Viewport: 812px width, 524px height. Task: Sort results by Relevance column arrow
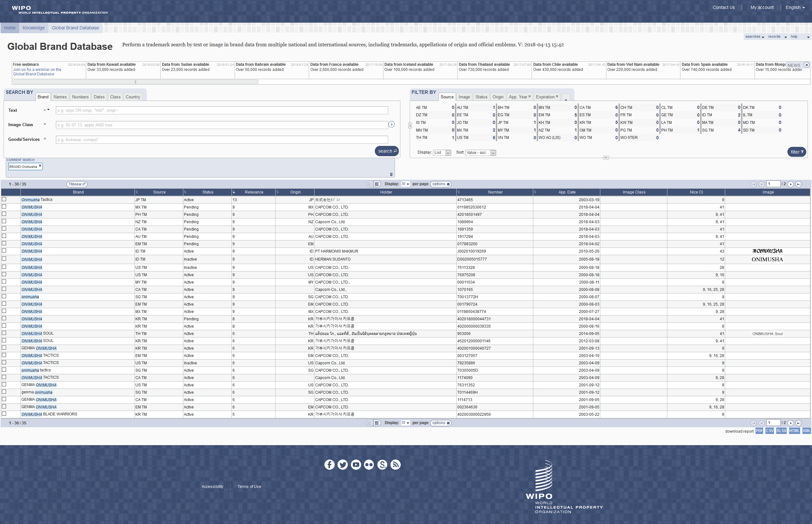[234, 192]
